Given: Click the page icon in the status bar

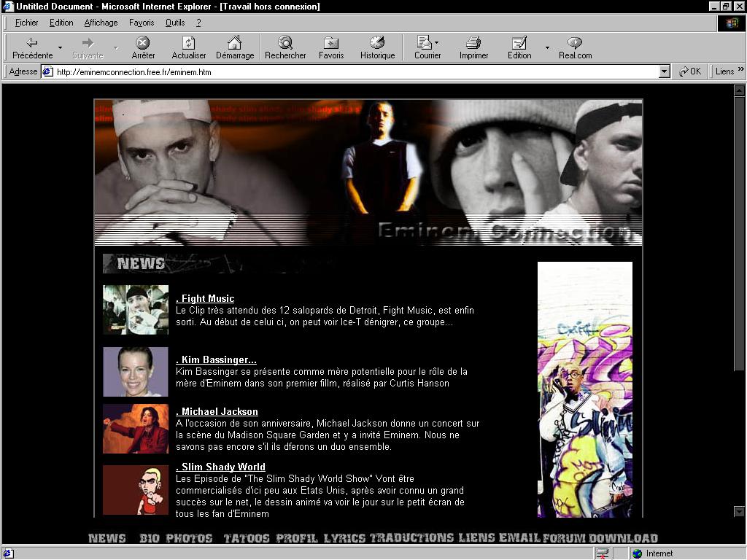Looking at the screenshot, I should (9, 553).
